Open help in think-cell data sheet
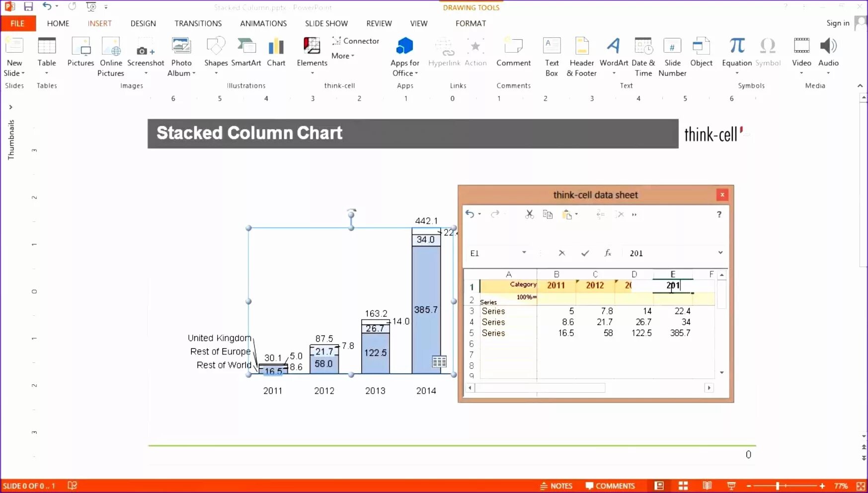The image size is (868, 493). (719, 214)
